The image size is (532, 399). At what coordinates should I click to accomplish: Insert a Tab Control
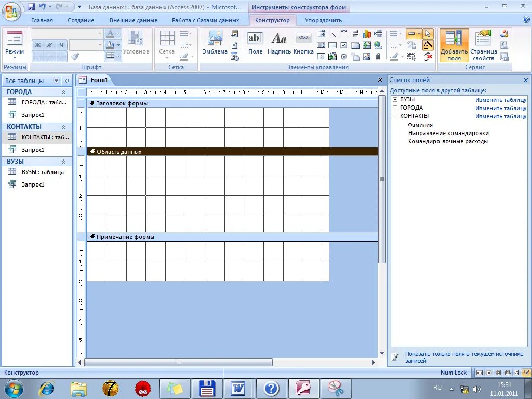tap(355, 45)
